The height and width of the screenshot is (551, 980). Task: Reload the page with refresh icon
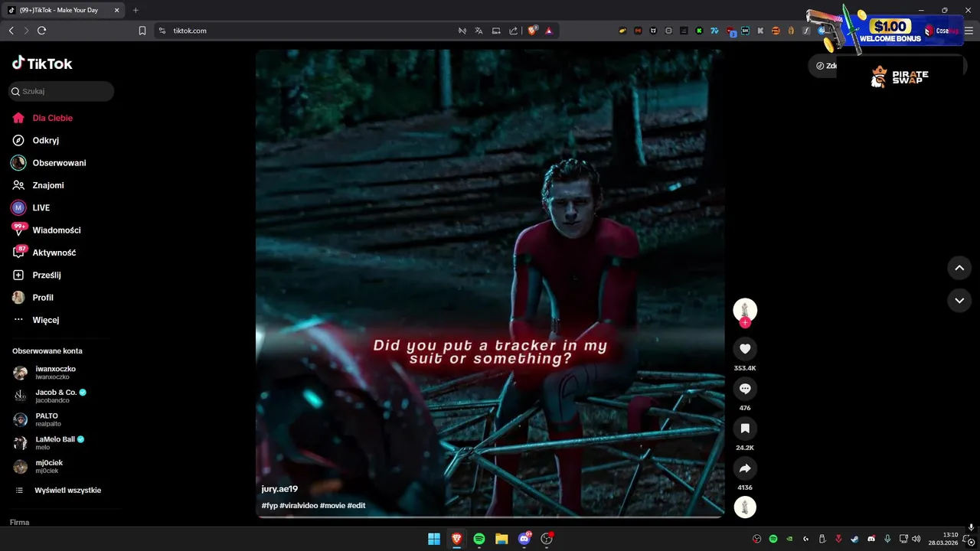click(41, 31)
